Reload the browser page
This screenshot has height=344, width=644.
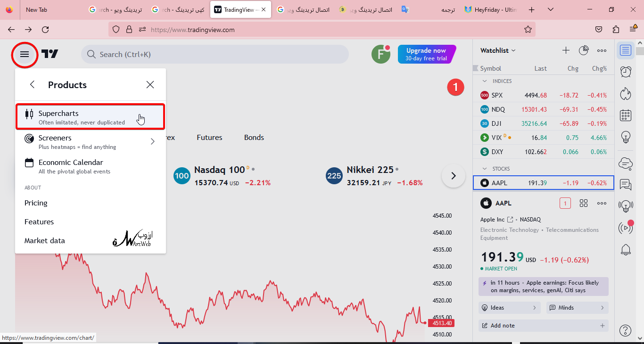click(x=45, y=30)
